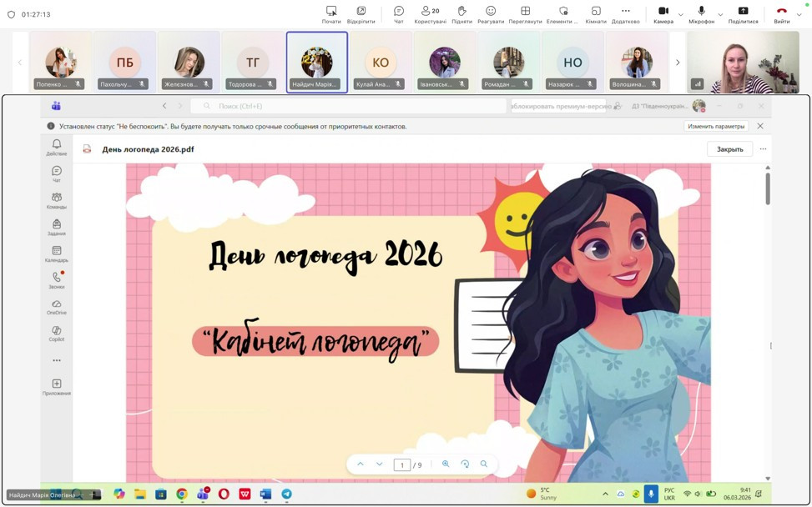Open Кімнати breakout rooms menu
Image resolution: width=812 pixels, height=507 pixels.
click(595, 12)
